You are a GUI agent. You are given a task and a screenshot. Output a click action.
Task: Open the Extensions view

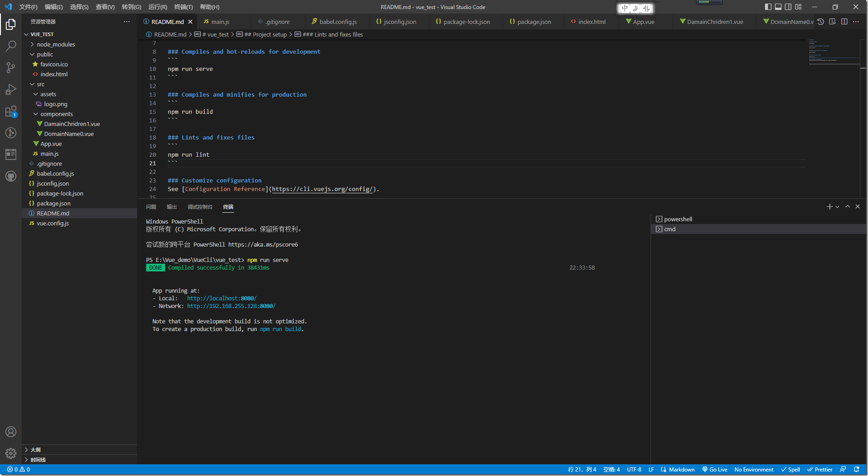pos(11,111)
